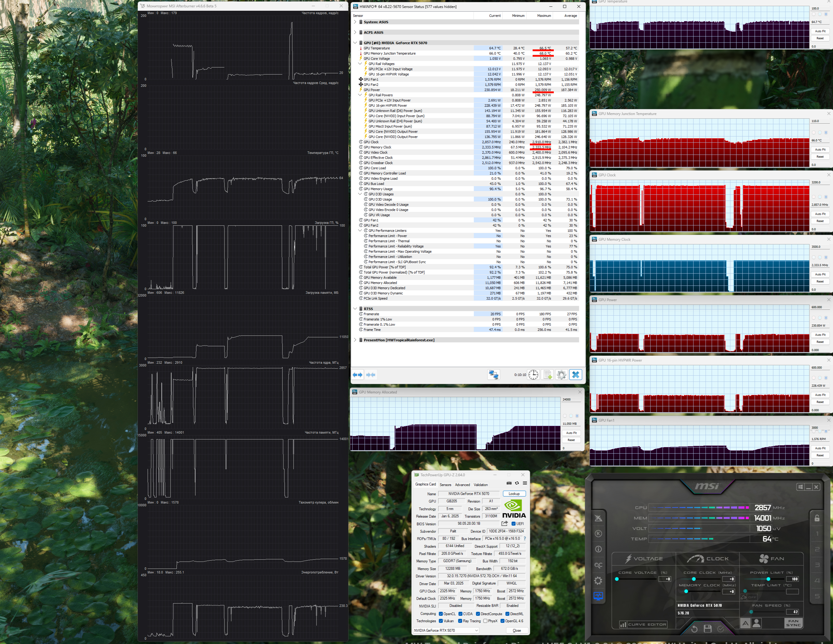
Task: Click HWiNFO reset clock icon
Action: click(533, 375)
